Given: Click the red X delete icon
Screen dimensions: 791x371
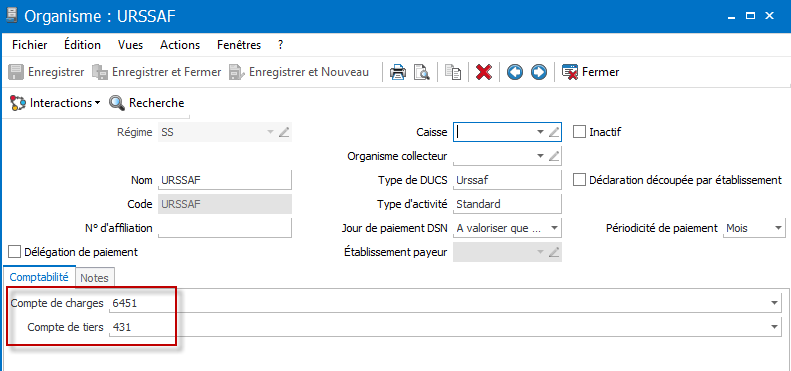Looking at the screenshot, I should [484, 72].
